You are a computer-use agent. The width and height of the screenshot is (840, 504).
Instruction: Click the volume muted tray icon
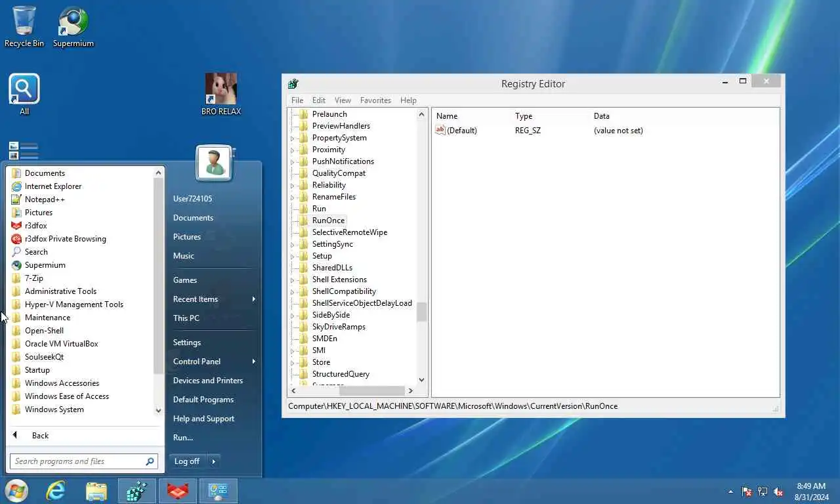click(778, 491)
